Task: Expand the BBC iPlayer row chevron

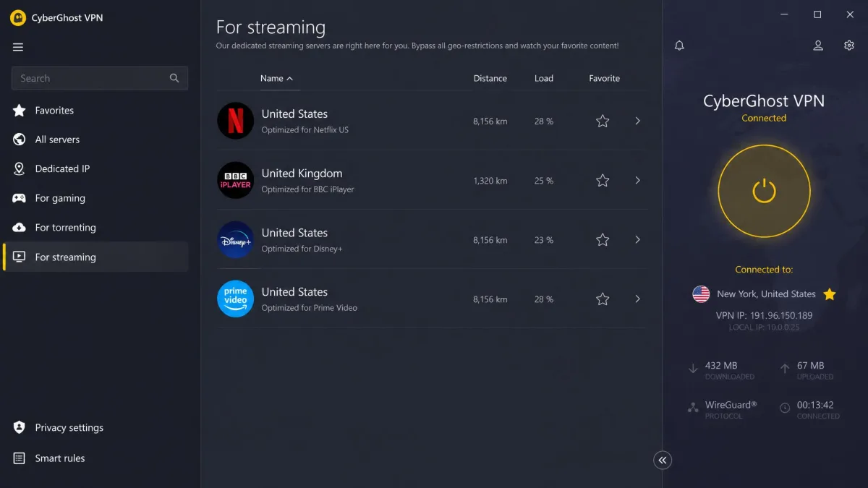Action: (x=637, y=180)
